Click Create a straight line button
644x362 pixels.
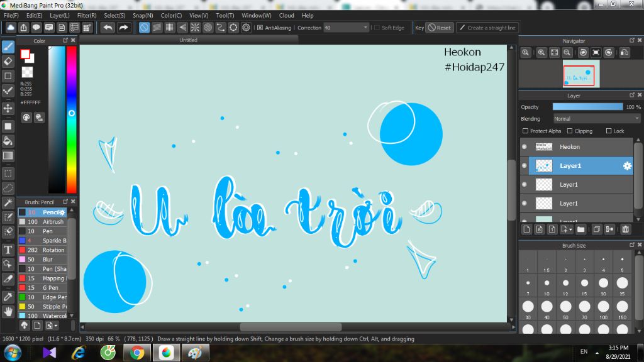coord(487,28)
